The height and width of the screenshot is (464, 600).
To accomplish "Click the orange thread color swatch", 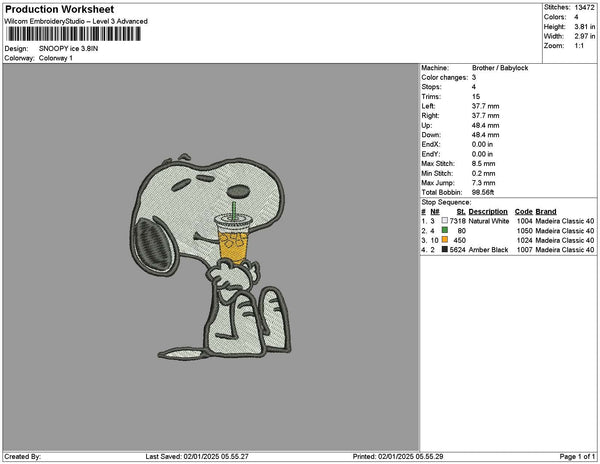I will click(x=445, y=240).
